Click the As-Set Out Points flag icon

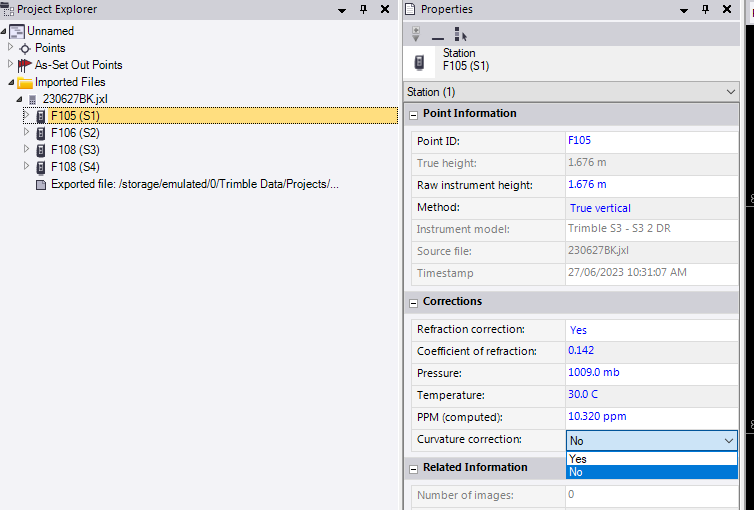[x=25, y=65]
